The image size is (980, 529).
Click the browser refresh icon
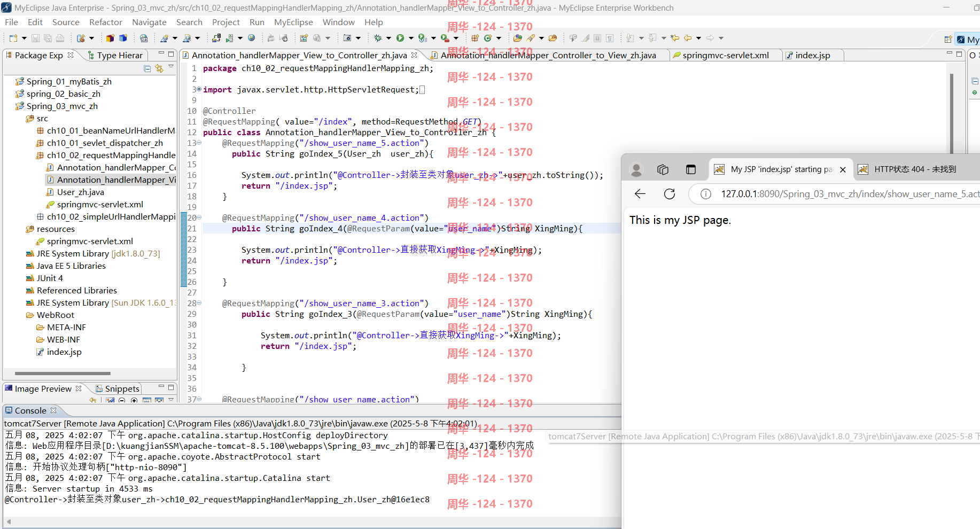(670, 194)
